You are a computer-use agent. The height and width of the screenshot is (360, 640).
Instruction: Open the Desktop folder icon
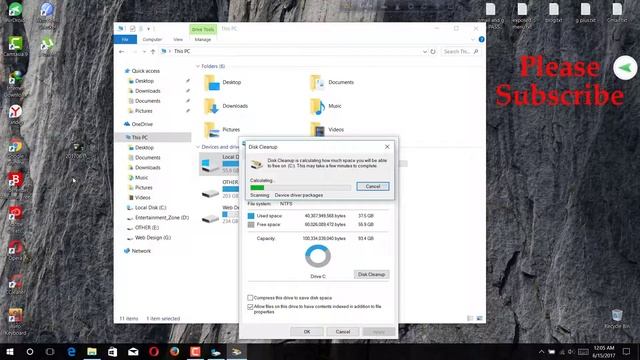pyautogui.click(x=211, y=82)
